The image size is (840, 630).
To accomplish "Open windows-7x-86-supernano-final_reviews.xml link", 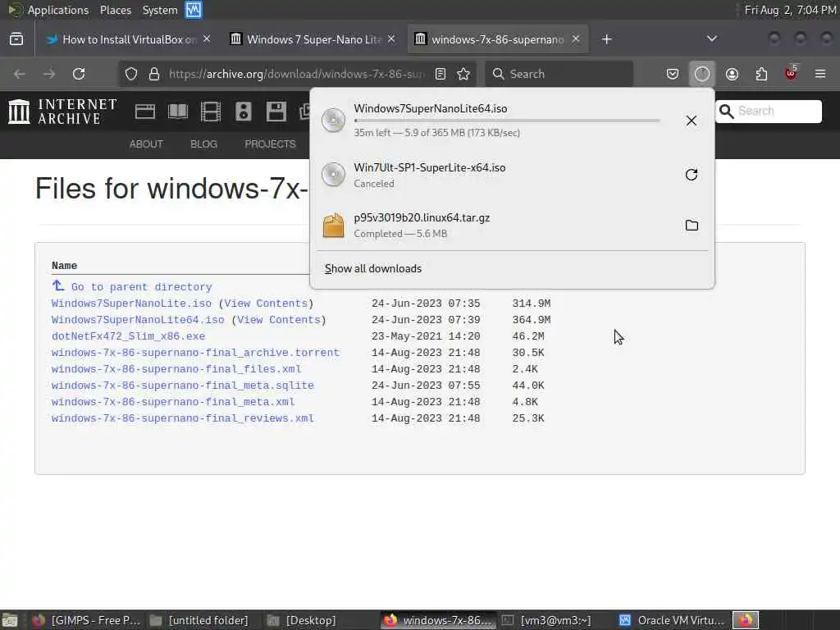I will coord(183,418).
